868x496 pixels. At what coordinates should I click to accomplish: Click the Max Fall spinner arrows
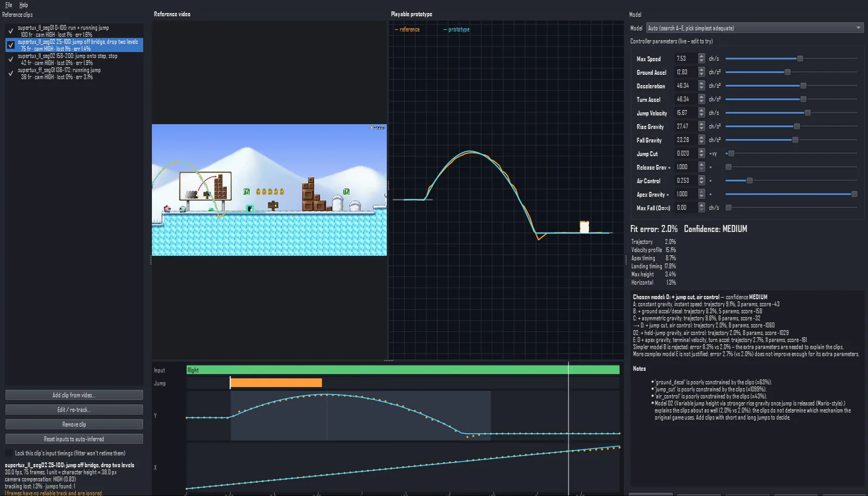click(701, 208)
